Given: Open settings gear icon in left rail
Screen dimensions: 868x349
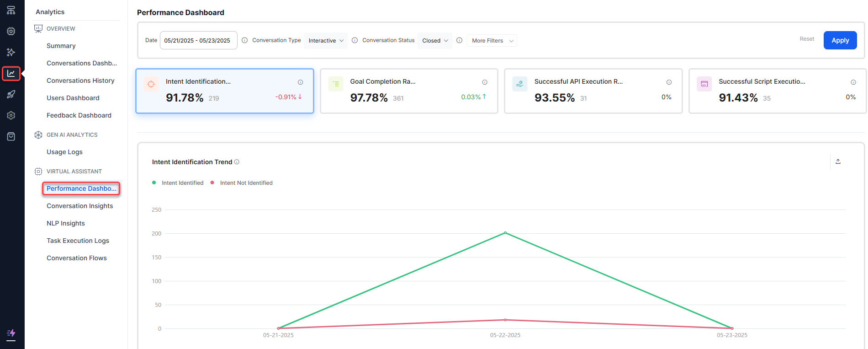Looking at the screenshot, I should click(11, 116).
